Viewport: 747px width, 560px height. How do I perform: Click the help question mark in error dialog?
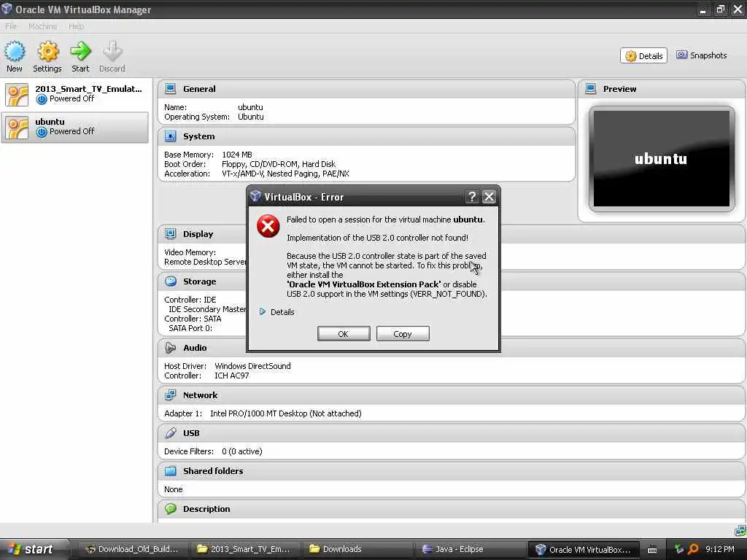tap(472, 197)
